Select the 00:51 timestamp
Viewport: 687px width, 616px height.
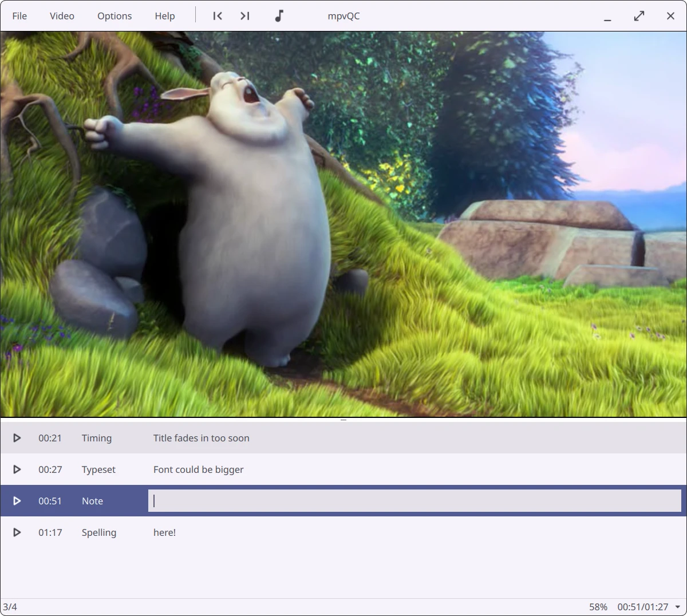click(x=50, y=501)
